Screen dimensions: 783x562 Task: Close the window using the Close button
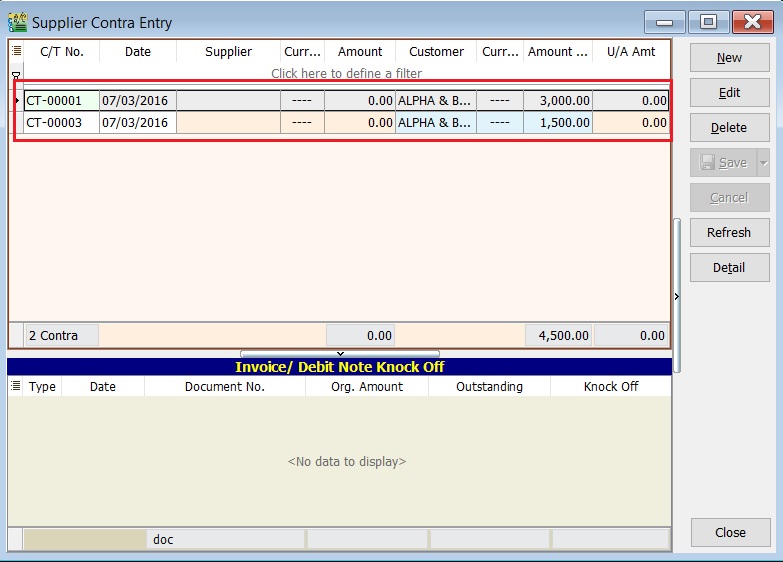point(730,533)
